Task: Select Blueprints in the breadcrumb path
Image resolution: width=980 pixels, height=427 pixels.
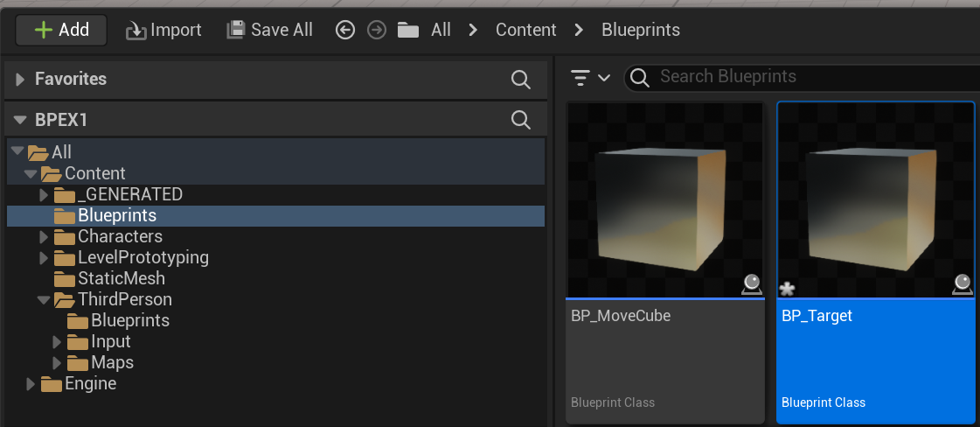Action: click(641, 30)
